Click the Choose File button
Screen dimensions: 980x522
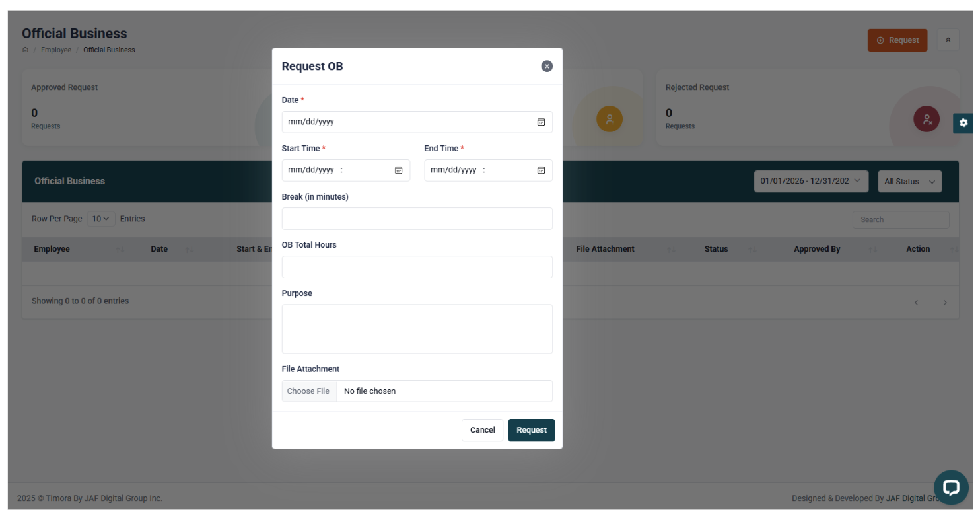tap(308, 391)
